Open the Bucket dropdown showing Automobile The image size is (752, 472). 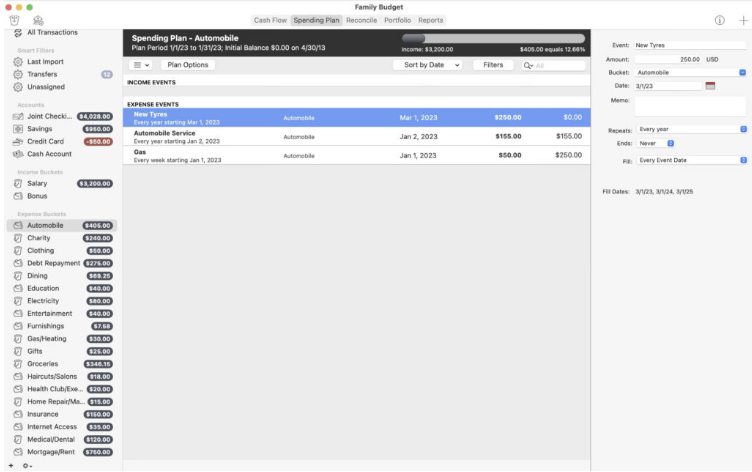coord(690,72)
